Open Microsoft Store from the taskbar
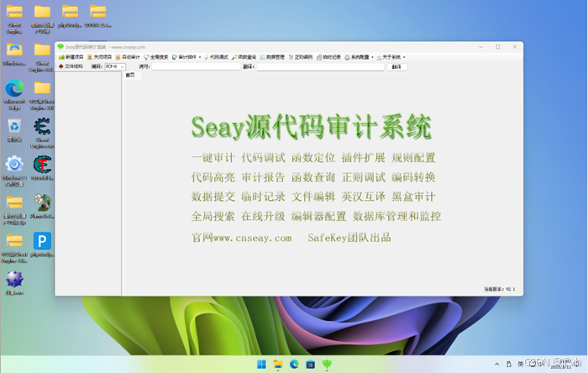Screen dimensions: 588x373 pos(311,364)
